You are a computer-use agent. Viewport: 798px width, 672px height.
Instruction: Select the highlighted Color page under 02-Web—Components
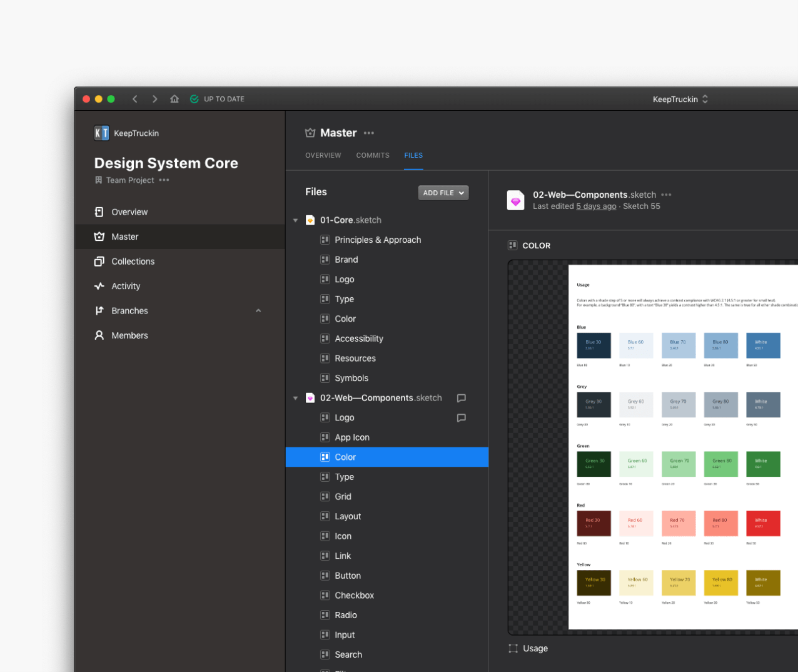[387, 457]
